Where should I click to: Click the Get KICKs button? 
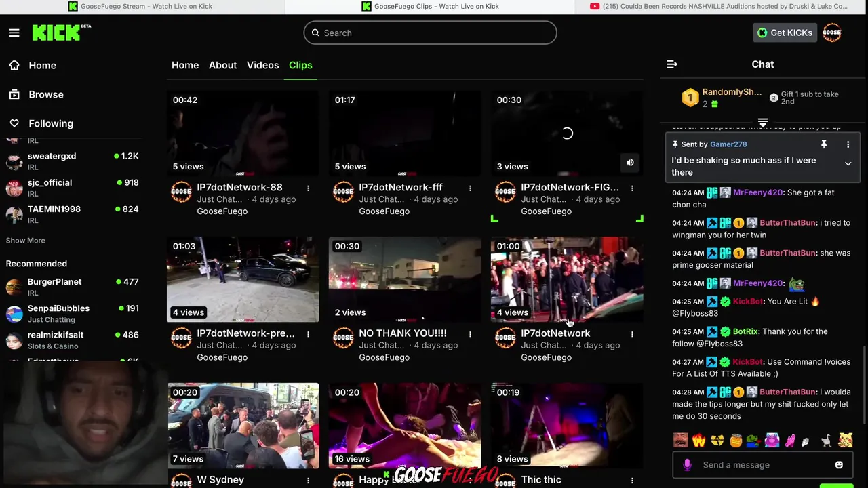(785, 33)
